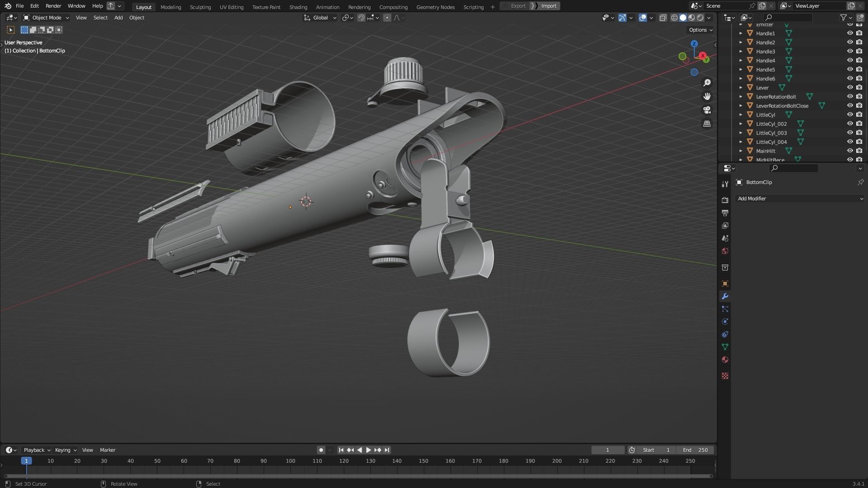Pin the BottomClip properties context

(860, 182)
